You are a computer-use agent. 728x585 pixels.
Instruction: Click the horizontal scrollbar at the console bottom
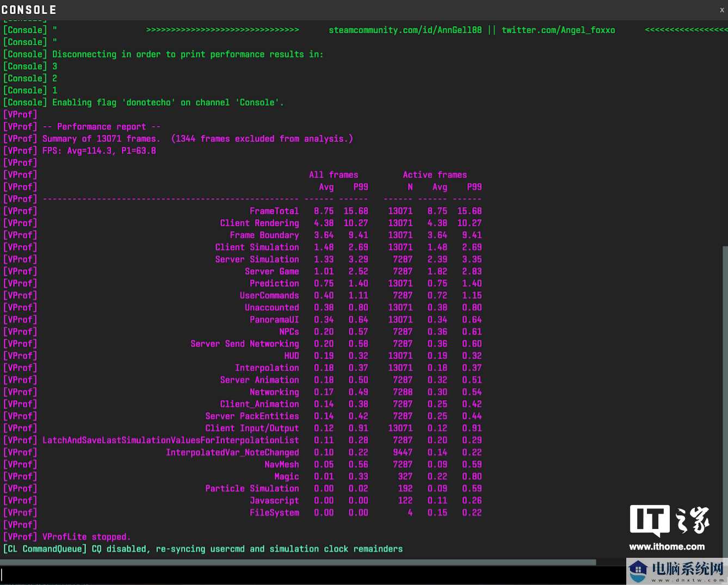pyautogui.click(x=298, y=562)
